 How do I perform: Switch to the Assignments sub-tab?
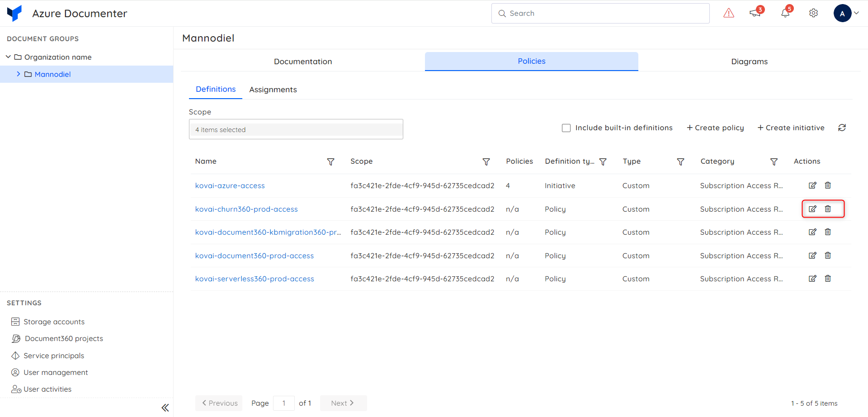(x=273, y=90)
